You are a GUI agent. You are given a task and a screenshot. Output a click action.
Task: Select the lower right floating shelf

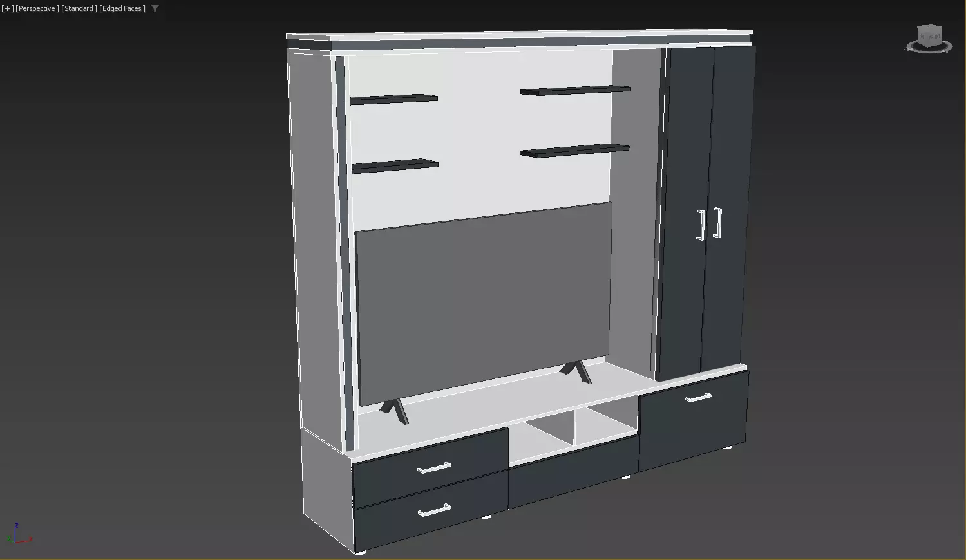pyautogui.click(x=574, y=151)
